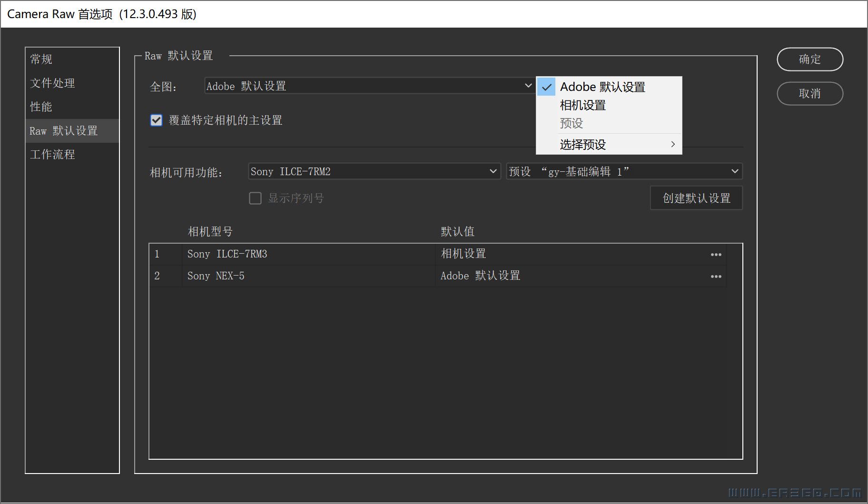Select Adobe 默认设置 in popup menu
868x504 pixels.
pyautogui.click(x=609, y=87)
